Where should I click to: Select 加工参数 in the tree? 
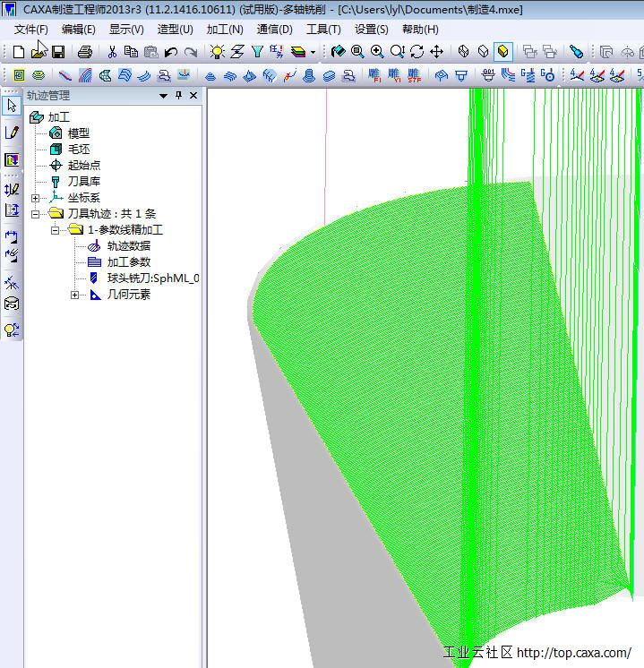pyautogui.click(x=129, y=262)
